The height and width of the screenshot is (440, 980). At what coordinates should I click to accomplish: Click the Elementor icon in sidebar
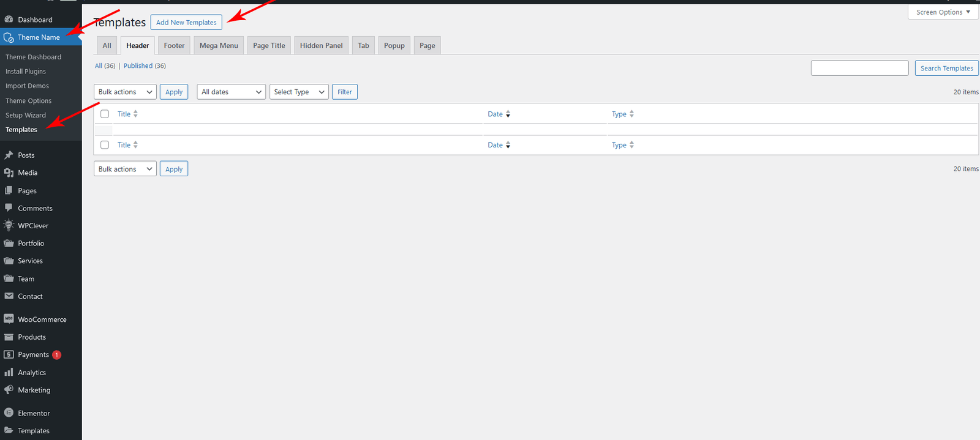[x=9, y=413]
